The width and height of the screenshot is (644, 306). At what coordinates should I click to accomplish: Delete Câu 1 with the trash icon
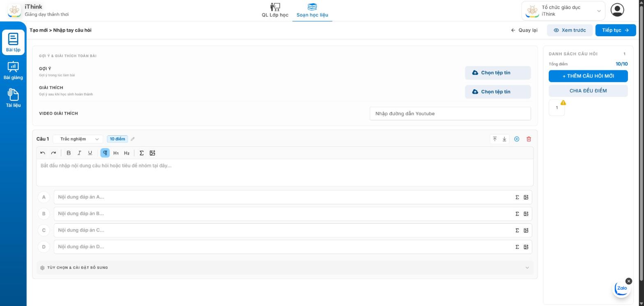tap(529, 139)
